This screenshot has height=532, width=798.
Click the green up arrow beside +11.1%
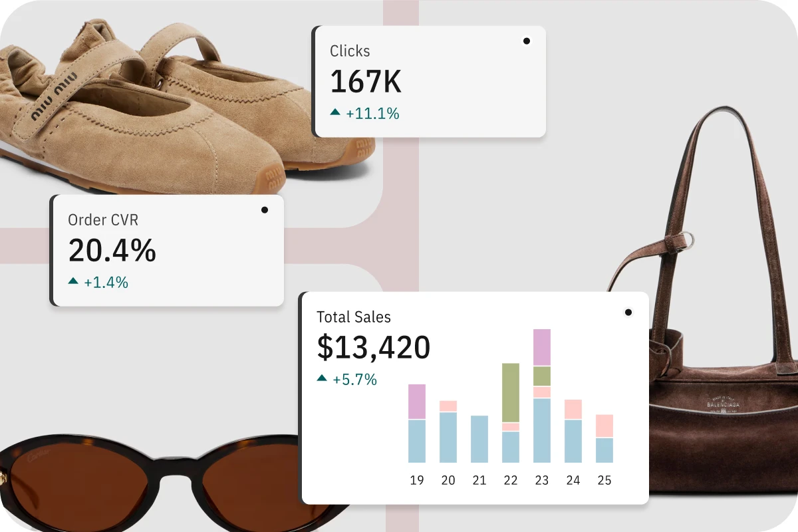(x=335, y=112)
